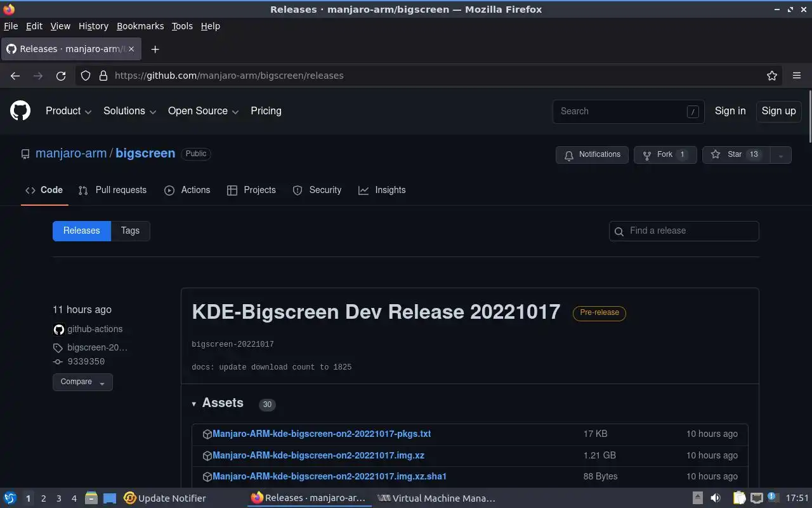This screenshot has height=508, width=812.
Task: Select the Tags view button
Action: point(130,231)
